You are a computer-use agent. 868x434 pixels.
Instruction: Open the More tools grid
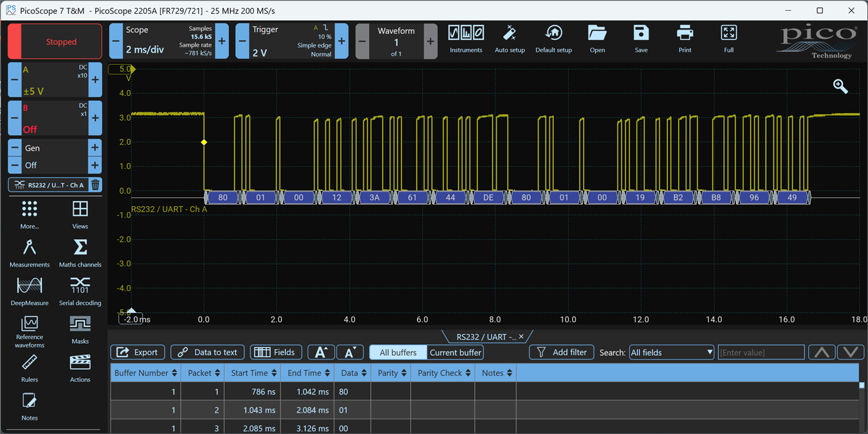(30, 215)
